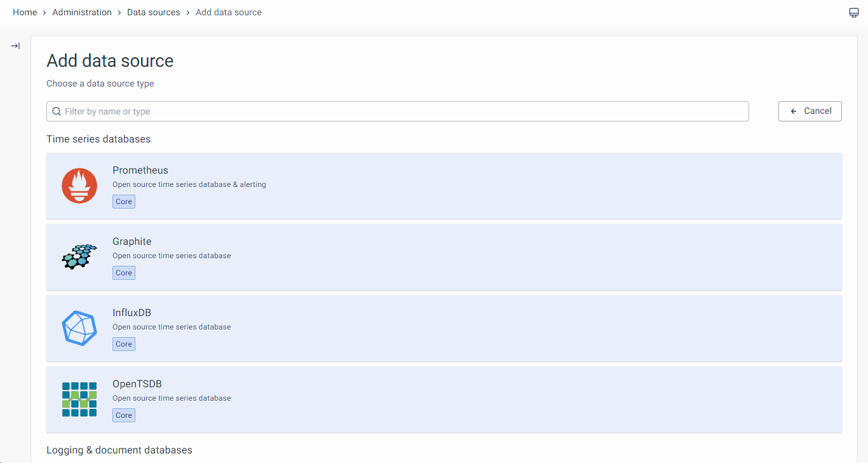
Task: Click the Core badge under Prometheus
Action: [x=124, y=202]
